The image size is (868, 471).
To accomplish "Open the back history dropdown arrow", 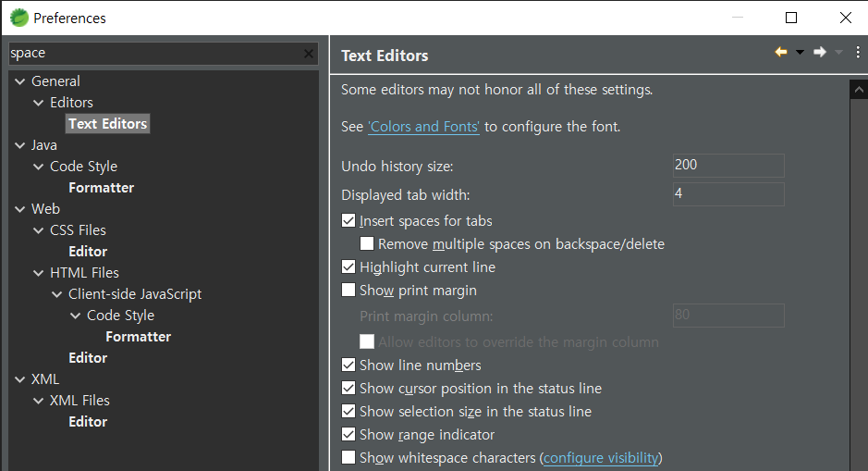I will coord(800,52).
